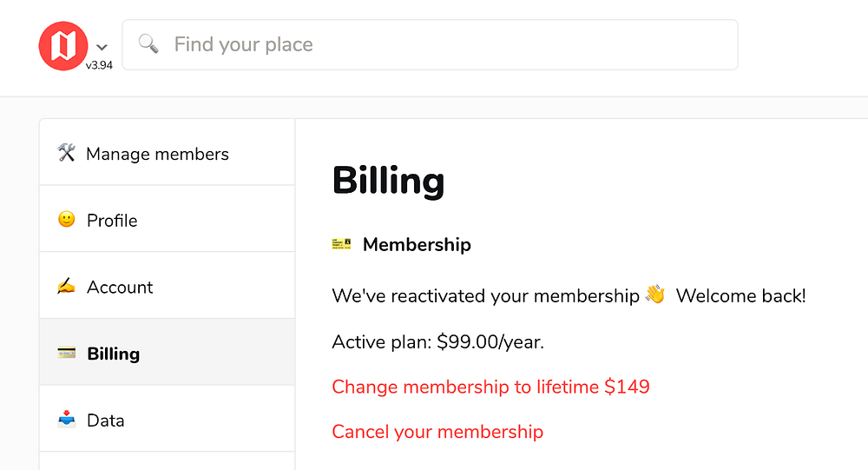Image resolution: width=868 pixels, height=470 pixels.
Task: Click the credit card Billing icon
Action: pyautogui.click(x=67, y=353)
